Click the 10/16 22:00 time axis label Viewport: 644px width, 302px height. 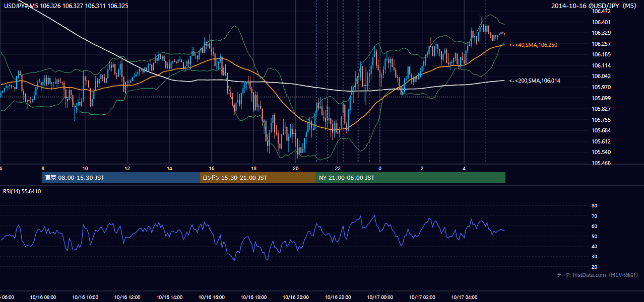point(338,297)
